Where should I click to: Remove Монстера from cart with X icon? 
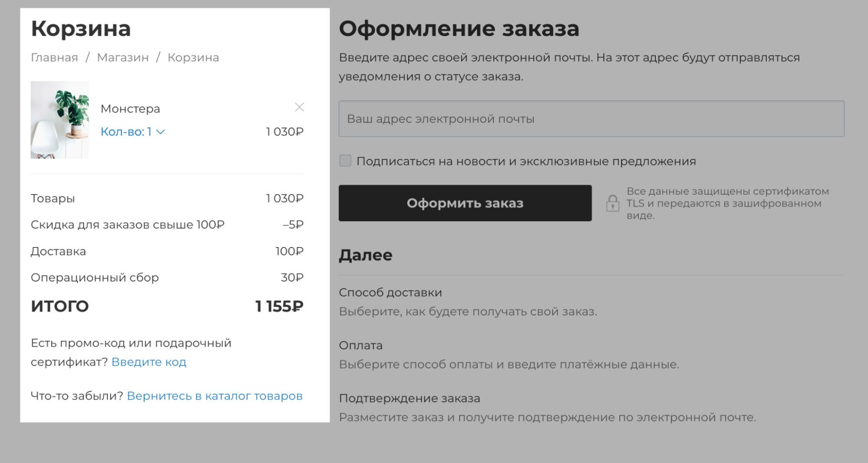[x=299, y=107]
